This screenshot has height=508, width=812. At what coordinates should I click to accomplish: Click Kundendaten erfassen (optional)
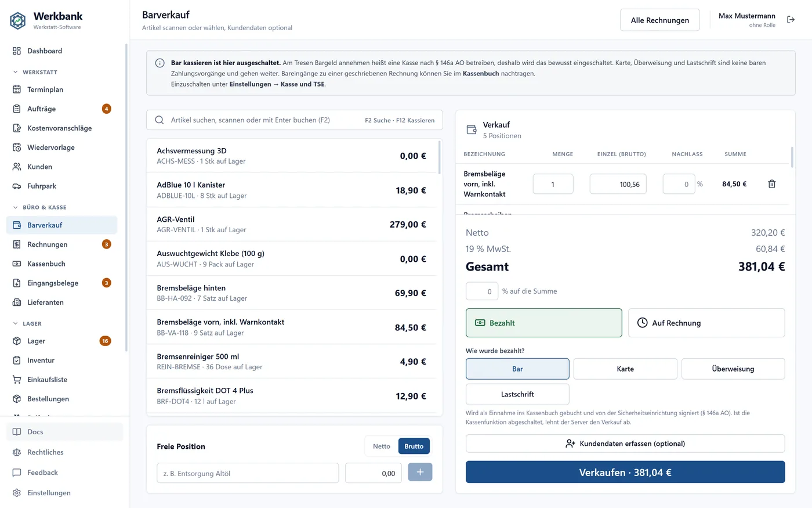click(x=625, y=444)
